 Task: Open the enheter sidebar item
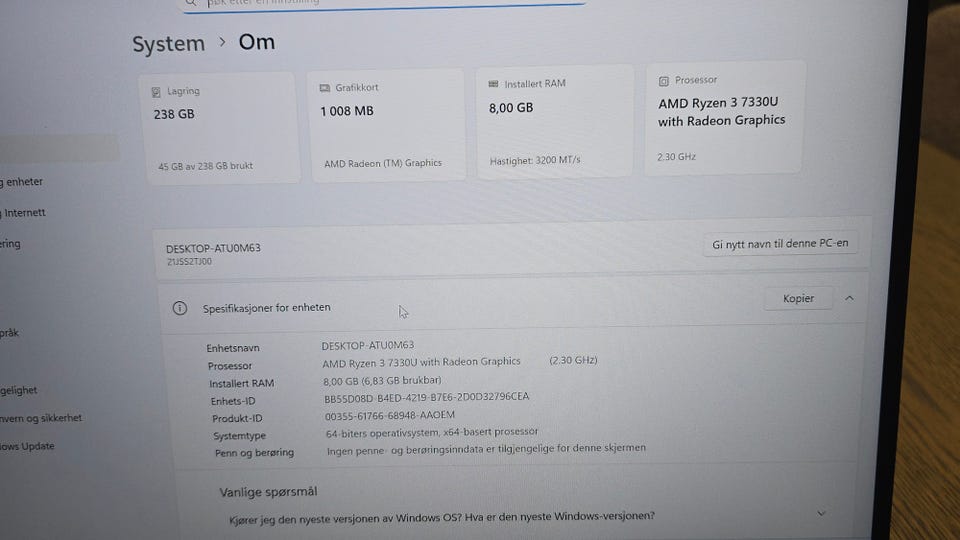click(x=23, y=182)
